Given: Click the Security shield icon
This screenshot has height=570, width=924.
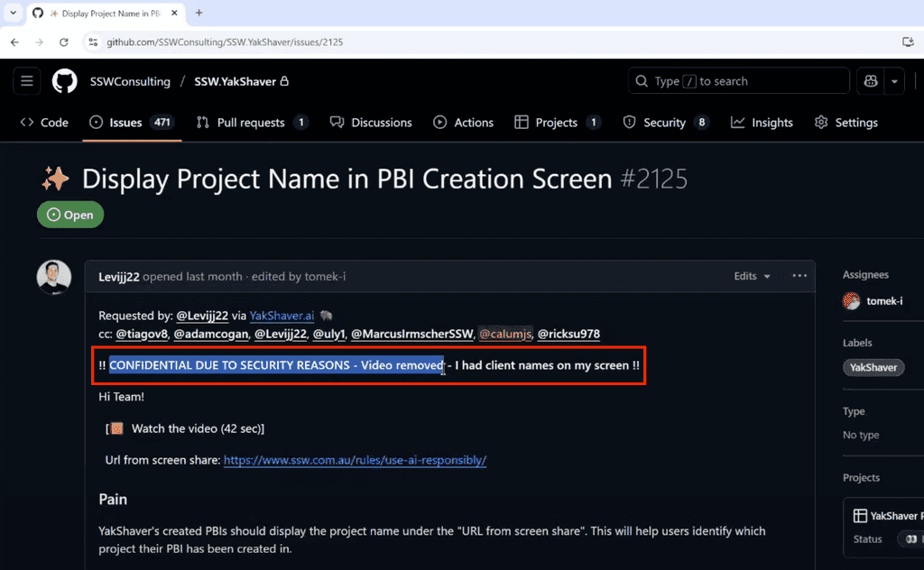Looking at the screenshot, I should point(629,122).
